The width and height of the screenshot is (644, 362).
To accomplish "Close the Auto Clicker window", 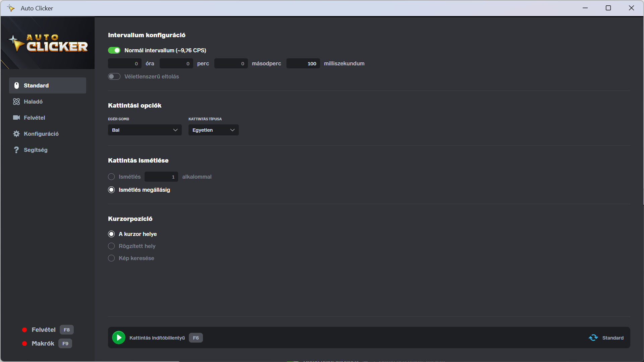I will tap(631, 8).
